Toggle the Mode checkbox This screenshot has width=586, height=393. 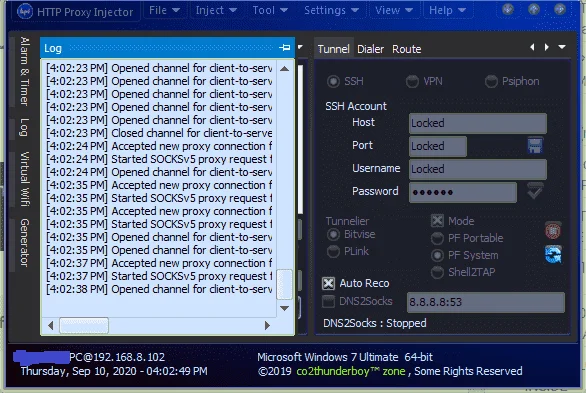(x=437, y=221)
